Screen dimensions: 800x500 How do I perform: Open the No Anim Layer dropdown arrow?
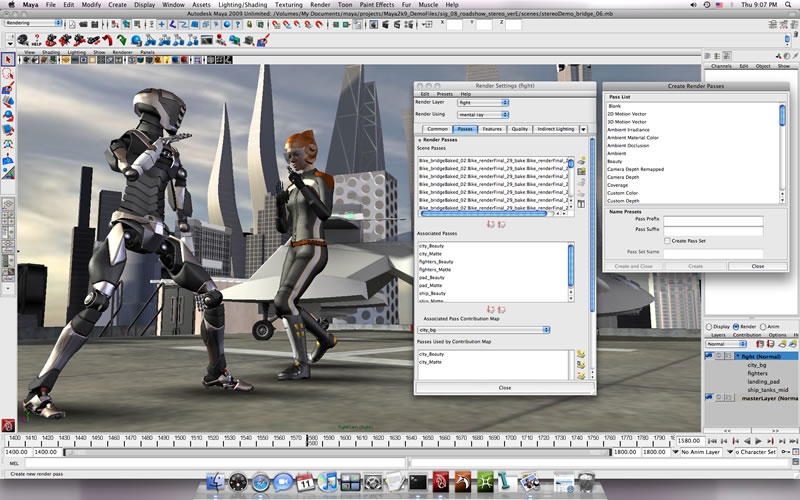click(x=675, y=452)
